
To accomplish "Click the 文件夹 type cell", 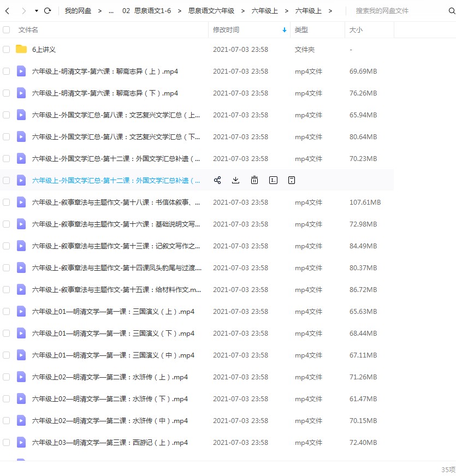I will [305, 50].
